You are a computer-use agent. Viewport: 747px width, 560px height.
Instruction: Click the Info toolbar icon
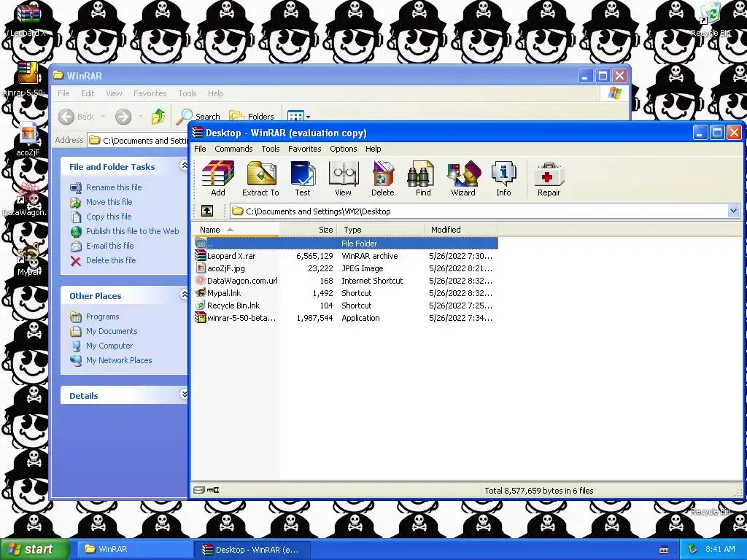click(503, 178)
